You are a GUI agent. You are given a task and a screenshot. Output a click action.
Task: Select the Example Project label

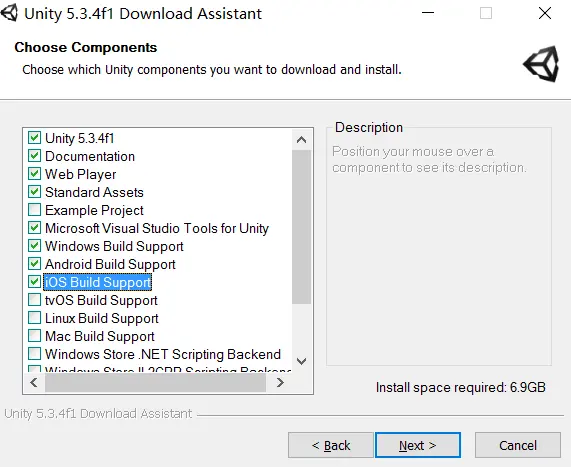94,211
